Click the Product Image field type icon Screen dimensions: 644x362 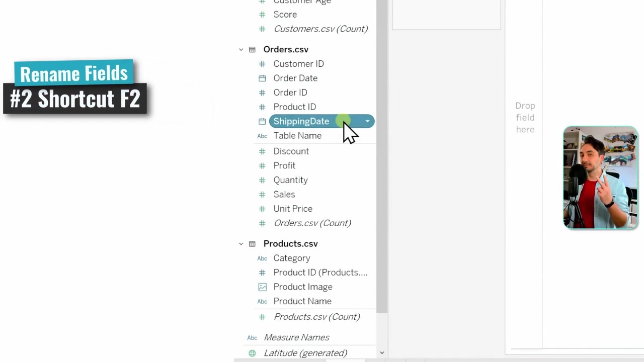tap(262, 287)
